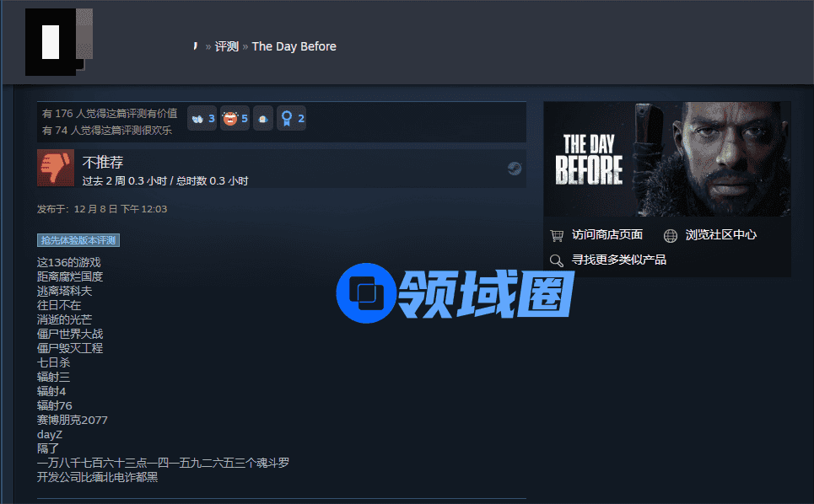Open the 浏览社区中心 link
Viewport: 814px width, 504px height.
click(x=721, y=235)
